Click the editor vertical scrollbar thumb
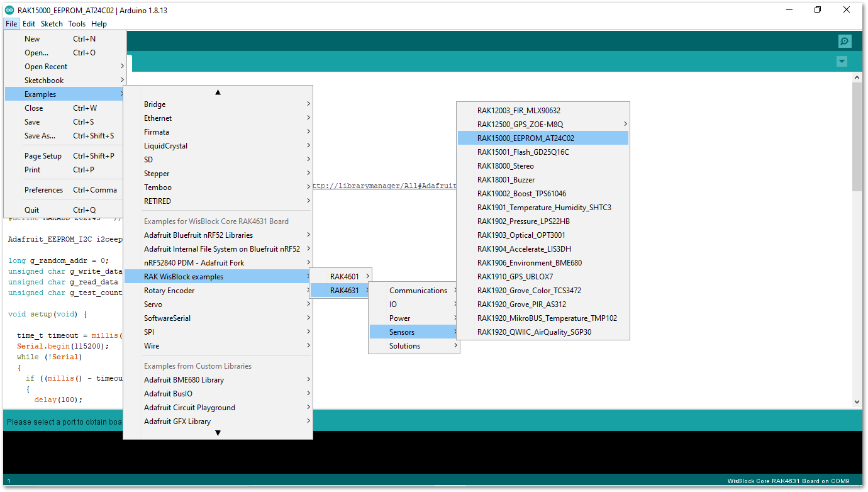This screenshot has width=868, height=492. (x=857, y=137)
